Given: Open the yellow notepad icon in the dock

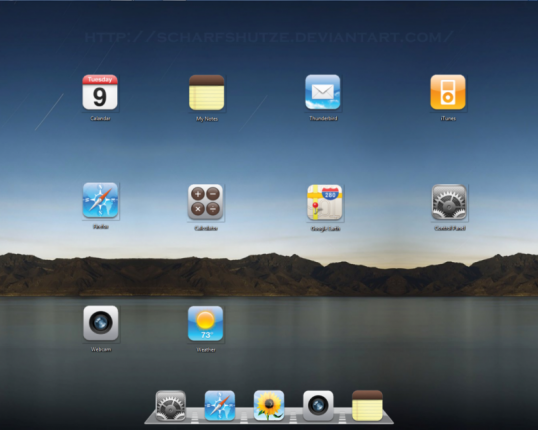Looking at the screenshot, I should [367, 405].
